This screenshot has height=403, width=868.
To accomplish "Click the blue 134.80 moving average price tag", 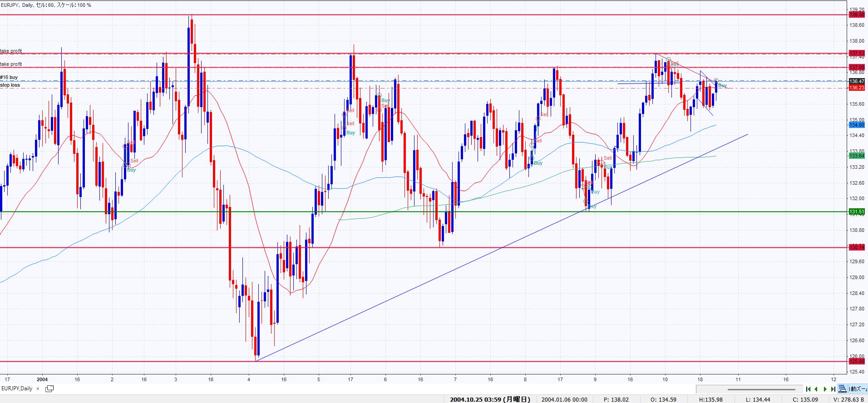I will (856, 125).
